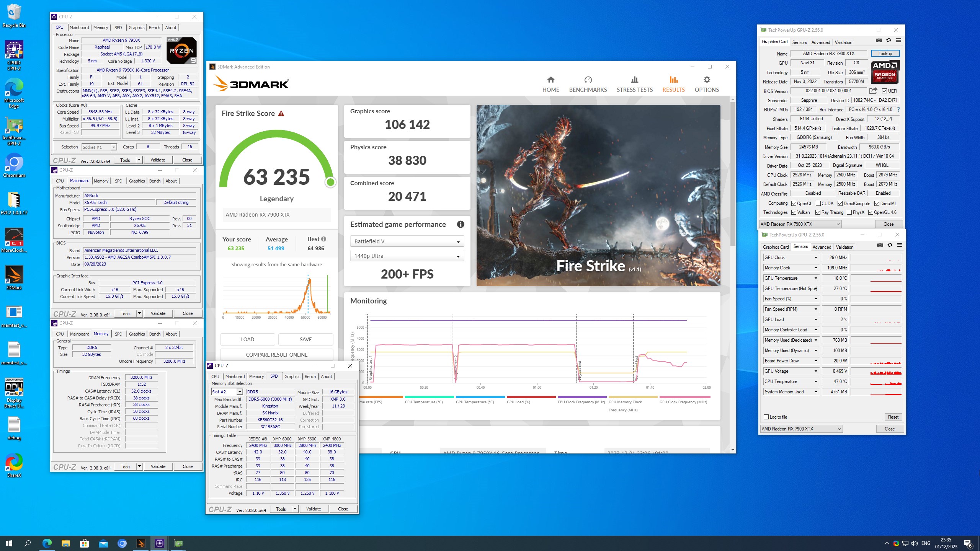Open the Chromium desktop icon
This screenshot has width=980, height=551.
point(14,165)
